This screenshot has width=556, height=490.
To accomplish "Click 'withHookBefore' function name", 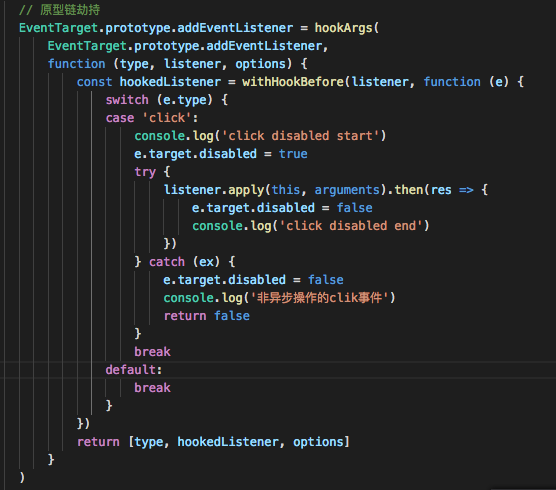I will tap(293, 82).
